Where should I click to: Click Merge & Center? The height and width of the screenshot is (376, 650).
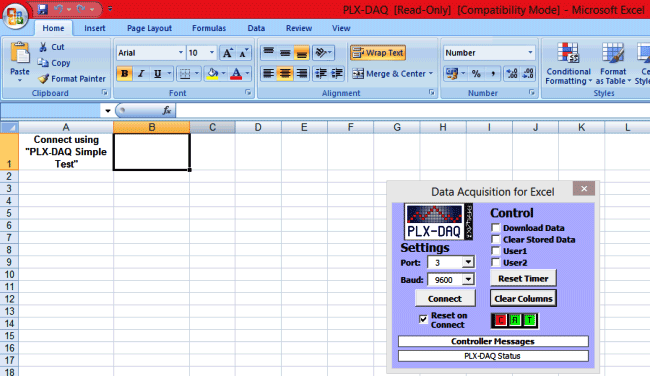(x=389, y=74)
